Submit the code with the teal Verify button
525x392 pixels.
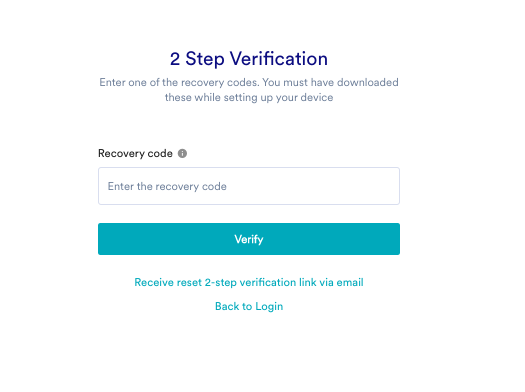click(249, 239)
